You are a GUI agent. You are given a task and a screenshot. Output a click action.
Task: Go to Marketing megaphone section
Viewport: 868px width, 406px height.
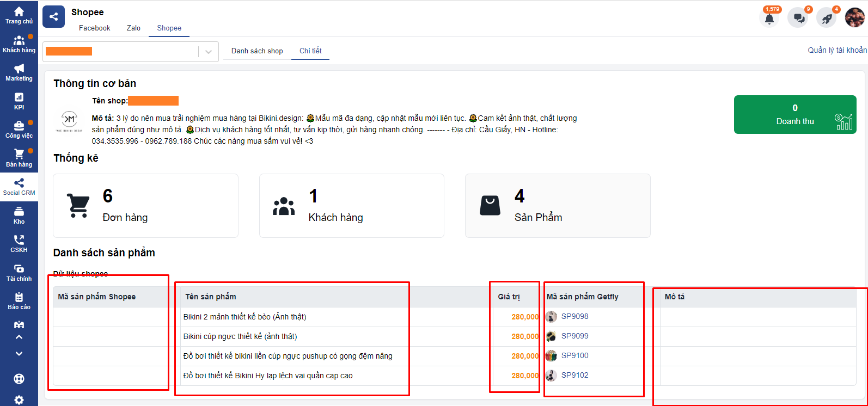point(19,72)
